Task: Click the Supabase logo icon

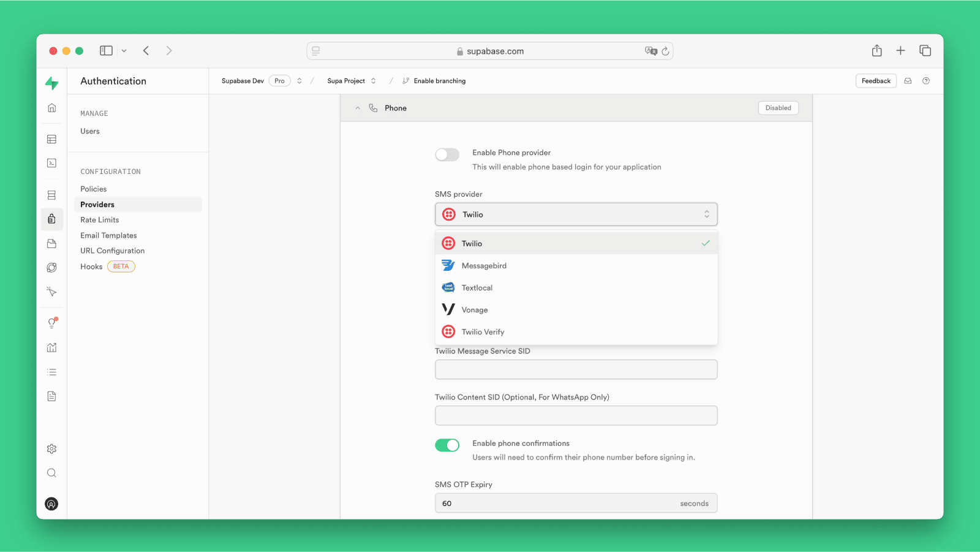Action: point(52,83)
